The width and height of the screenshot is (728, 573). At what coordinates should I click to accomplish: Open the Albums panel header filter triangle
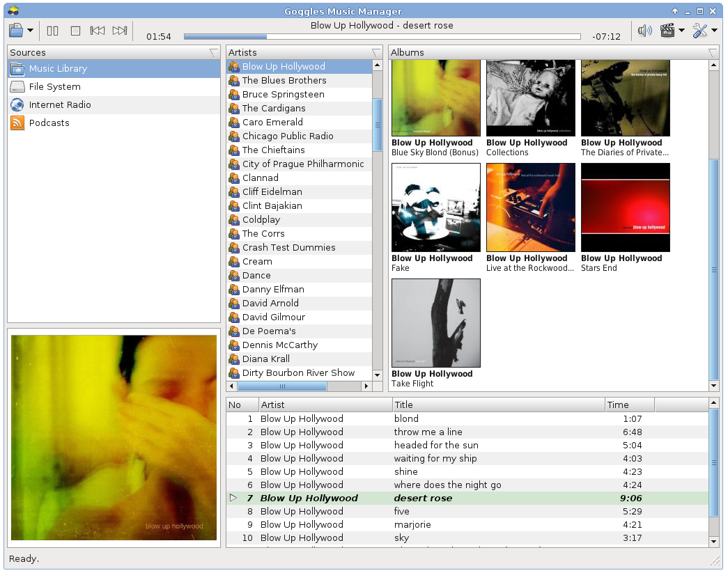712,53
